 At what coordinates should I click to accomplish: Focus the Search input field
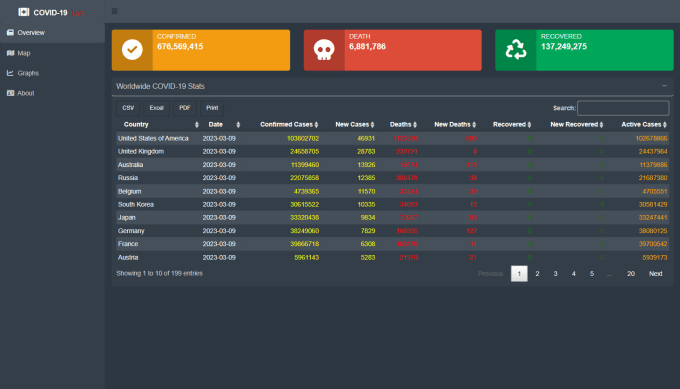click(623, 108)
